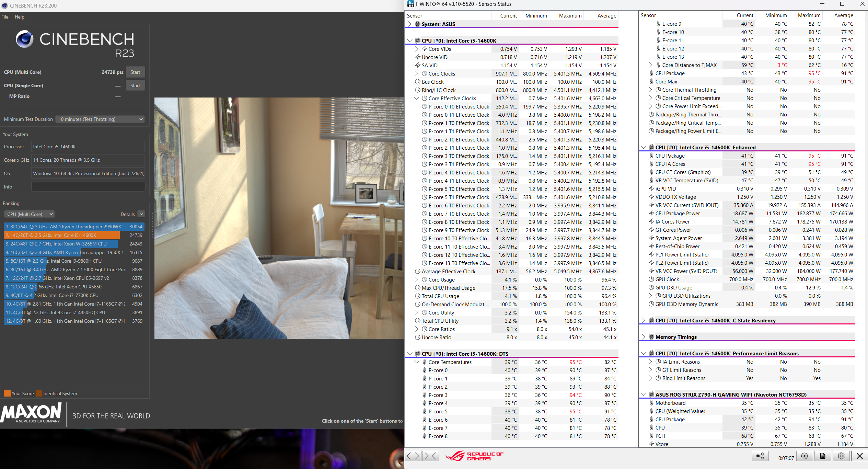The height and width of the screenshot is (469, 868).
Task: Expand the Core Distance to TjMAX row
Action: 650,65
